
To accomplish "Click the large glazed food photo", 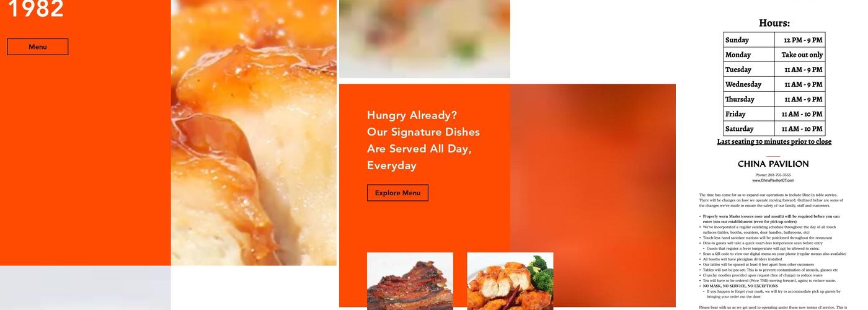I will 254,133.
